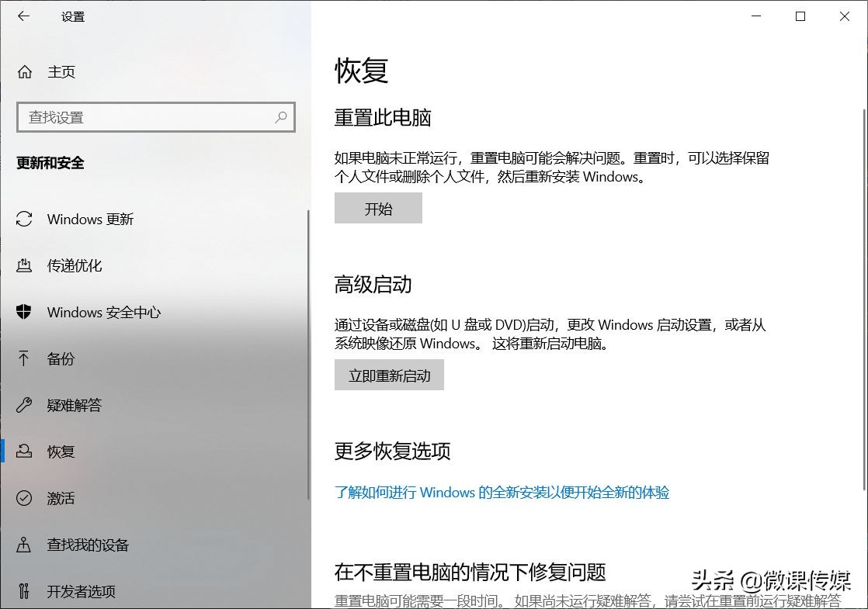The width and height of the screenshot is (868, 609).
Task: Open 疑难解答 using the wrench icon
Action: click(23, 406)
